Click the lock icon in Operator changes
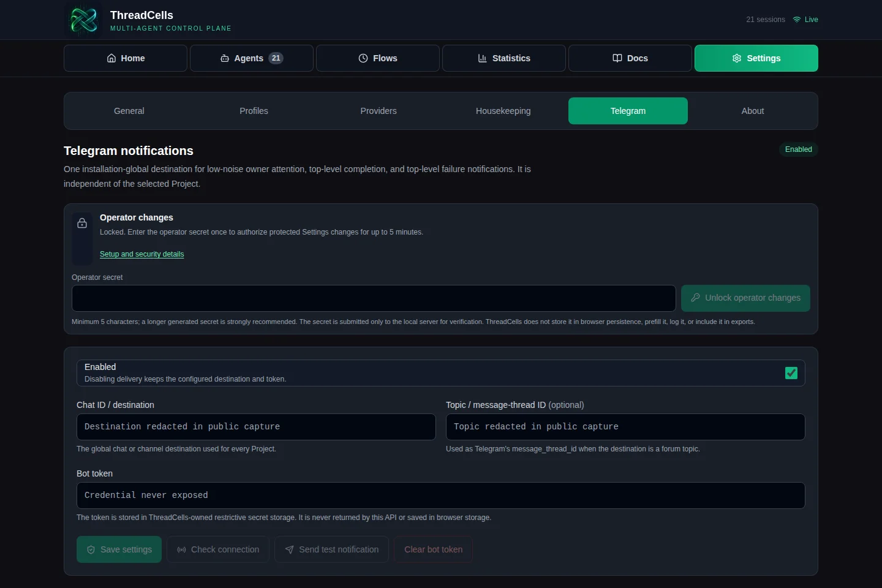Screen dimensions: 882x588 [x=82, y=224]
